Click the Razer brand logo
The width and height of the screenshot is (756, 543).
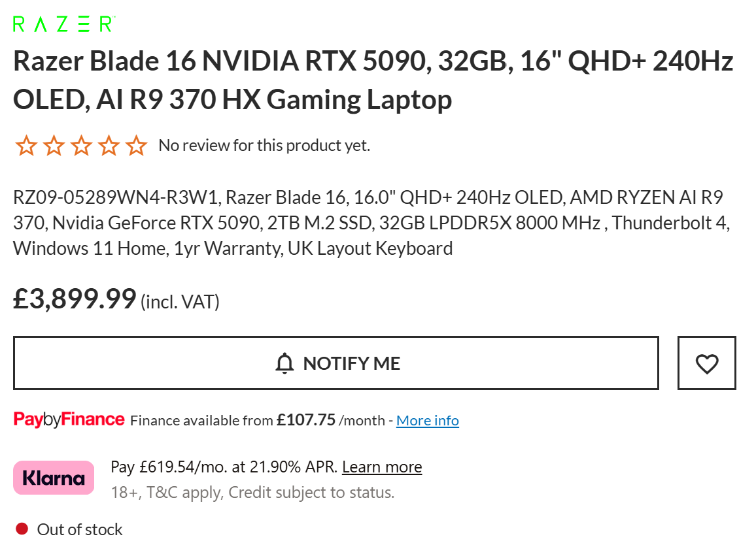(x=64, y=24)
